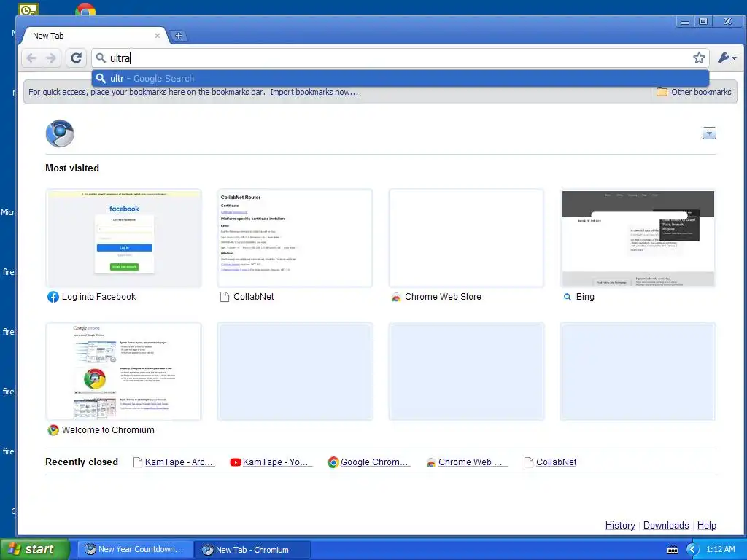Click in the address bar text field
Viewport: 747px width, 560px height.
click(x=399, y=58)
